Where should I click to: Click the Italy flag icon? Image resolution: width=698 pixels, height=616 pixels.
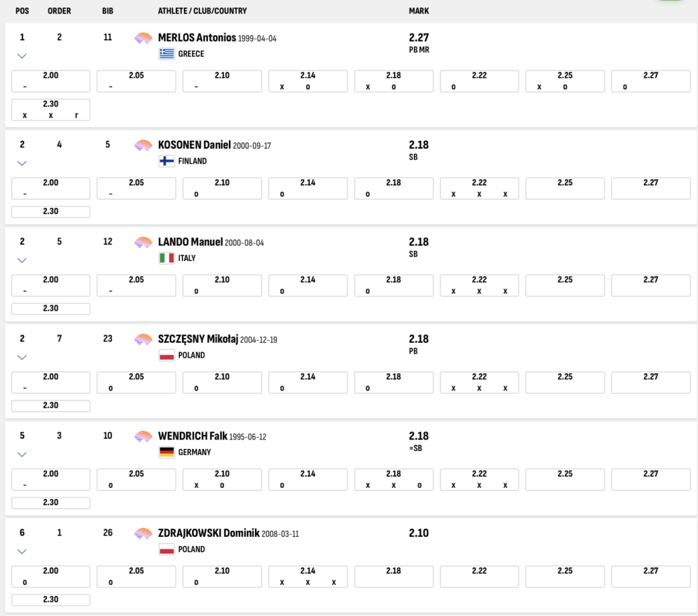[x=166, y=258]
